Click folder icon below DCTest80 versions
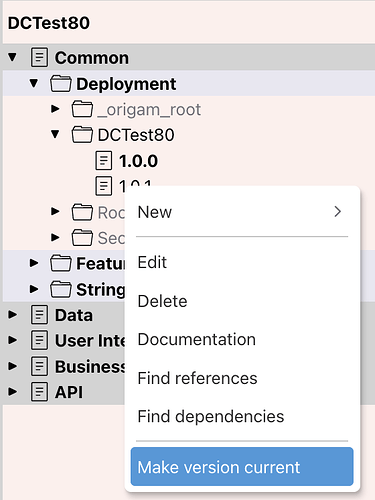Screen dimensions: 375x500 click(x=82, y=212)
